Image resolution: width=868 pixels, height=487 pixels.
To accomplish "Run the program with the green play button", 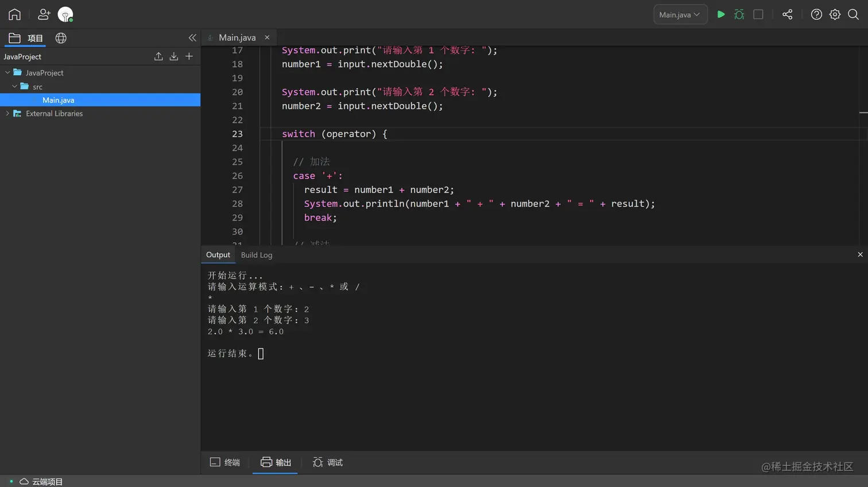I will [721, 14].
